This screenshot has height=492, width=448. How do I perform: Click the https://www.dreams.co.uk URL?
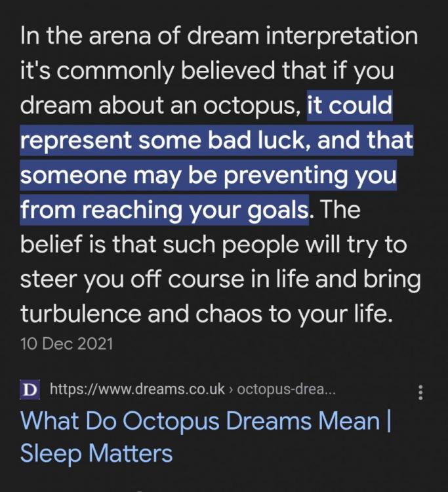pos(139,390)
